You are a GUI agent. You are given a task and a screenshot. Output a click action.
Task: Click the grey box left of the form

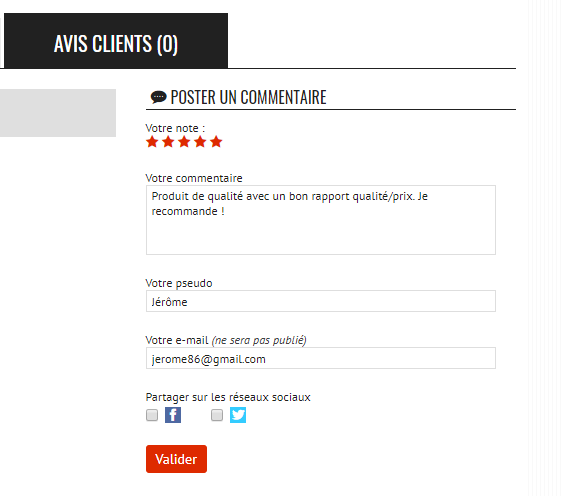click(x=58, y=113)
